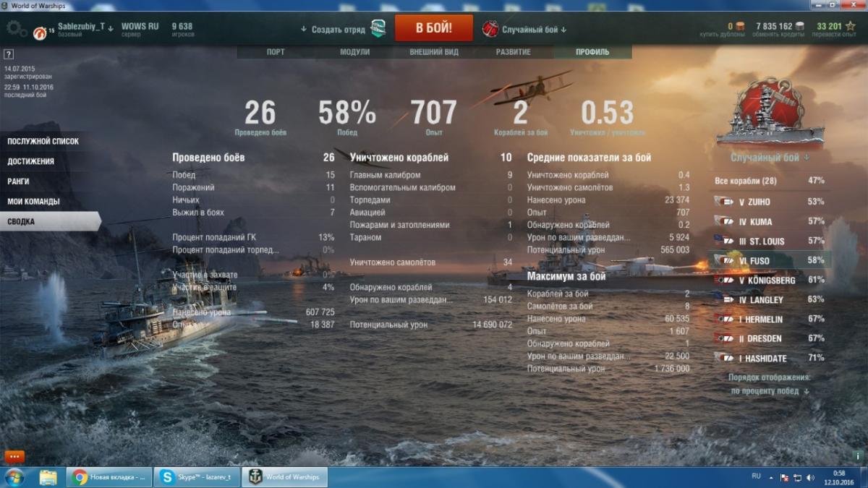This screenshot has width=868, height=488.
Task: Select the I HERMELIN ship row
Action: (770, 319)
